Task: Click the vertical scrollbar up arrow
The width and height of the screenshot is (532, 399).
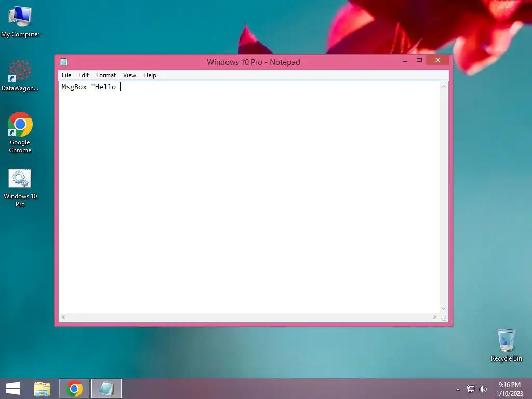Action: [444, 87]
